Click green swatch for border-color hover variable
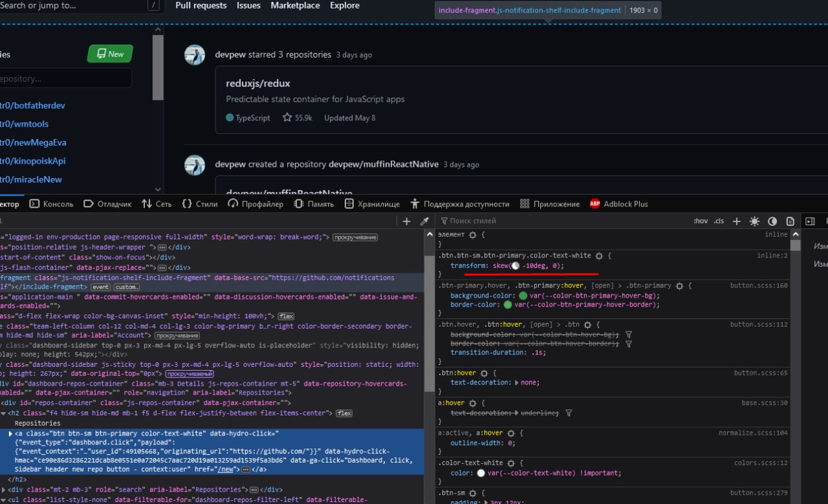 click(x=508, y=305)
